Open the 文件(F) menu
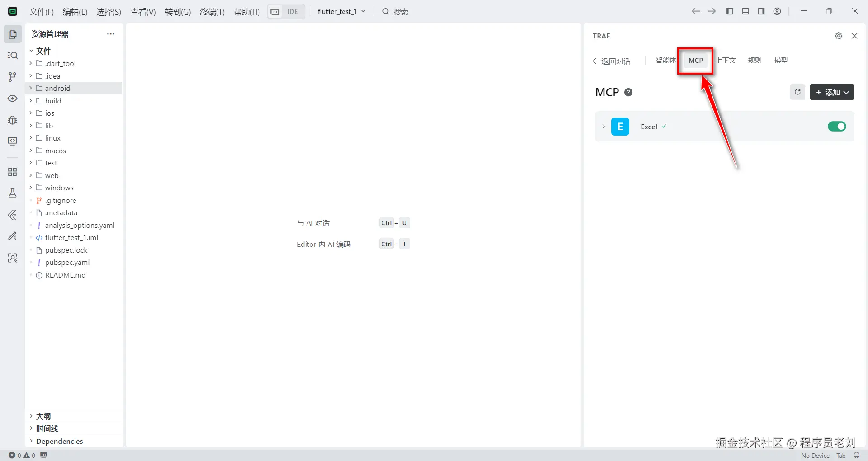 [x=42, y=12]
